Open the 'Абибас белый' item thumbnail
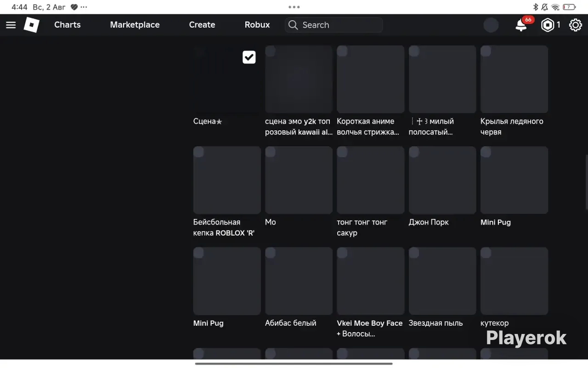Image resolution: width=588 pixels, height=368 pixels. tap(299, 281)
